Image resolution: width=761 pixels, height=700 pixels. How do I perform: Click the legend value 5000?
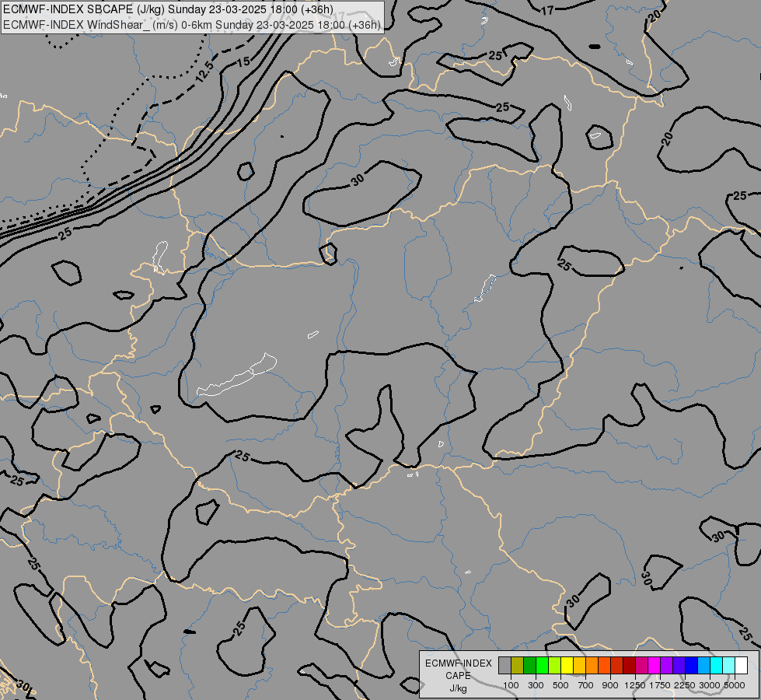coord(735,685)
